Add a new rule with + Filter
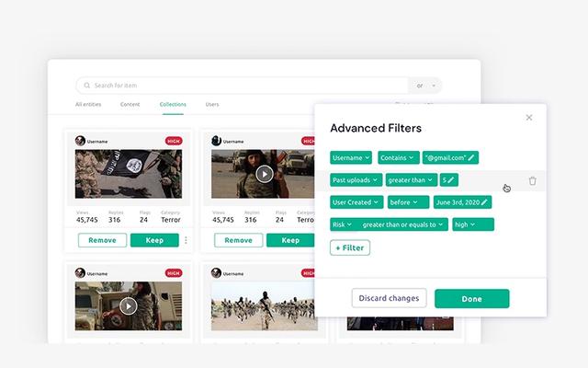Image resolution: width=588 pixels, height=368 pixels. click(350, 247)
